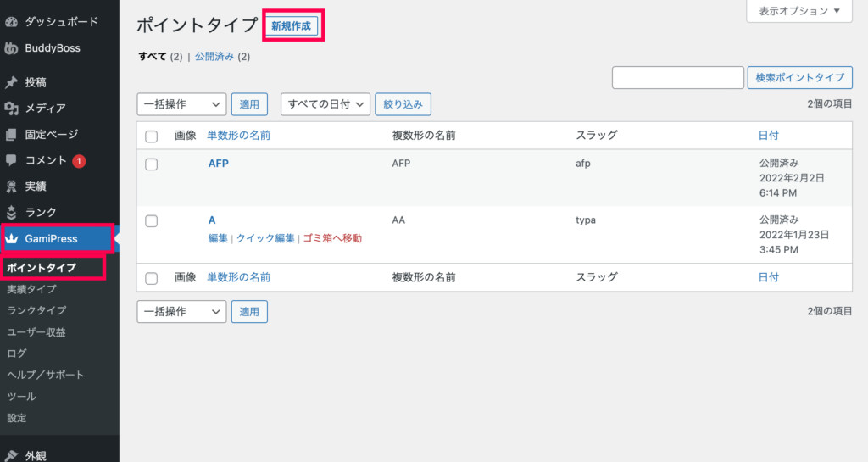Open the 実績タイプ submenu item
The width and height of the screenshot is (868, 462).
click(31, 289)
